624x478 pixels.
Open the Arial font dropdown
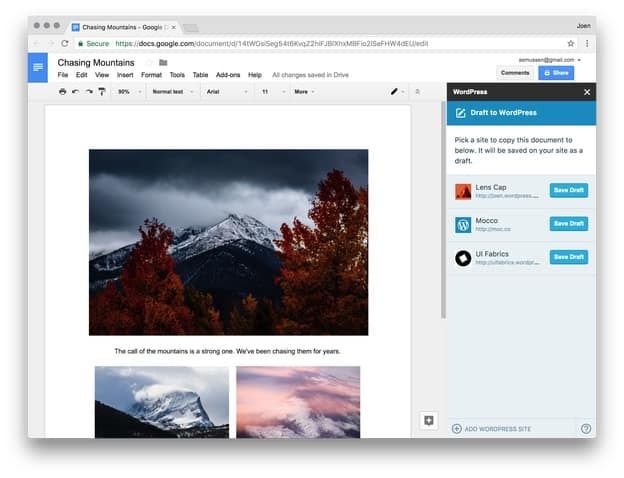coord(226,92)
